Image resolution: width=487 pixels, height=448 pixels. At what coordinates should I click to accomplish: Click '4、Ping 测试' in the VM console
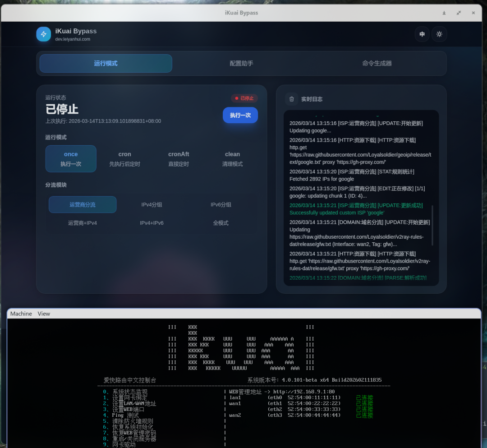pos(121,416)
